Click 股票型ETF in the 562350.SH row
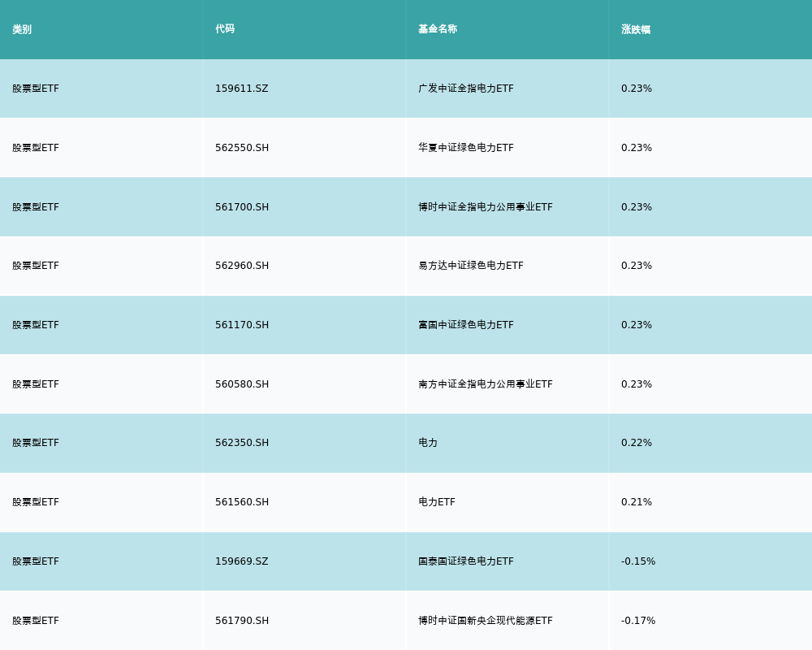The height and width of the screenshot is (650, 812). 36,443
